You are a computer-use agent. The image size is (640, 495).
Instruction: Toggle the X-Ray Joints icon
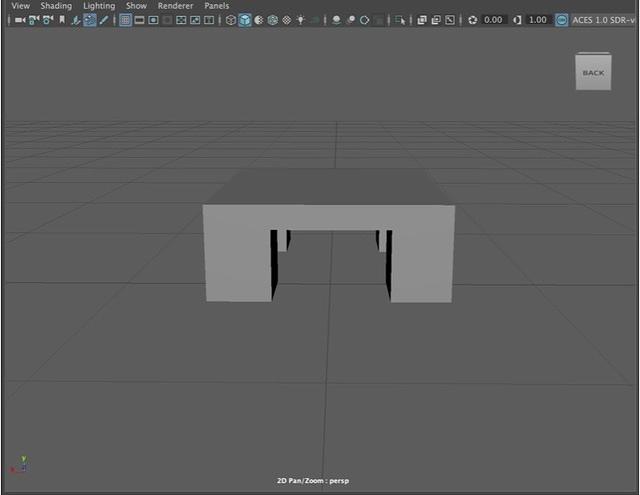click(x=450, y=20)
